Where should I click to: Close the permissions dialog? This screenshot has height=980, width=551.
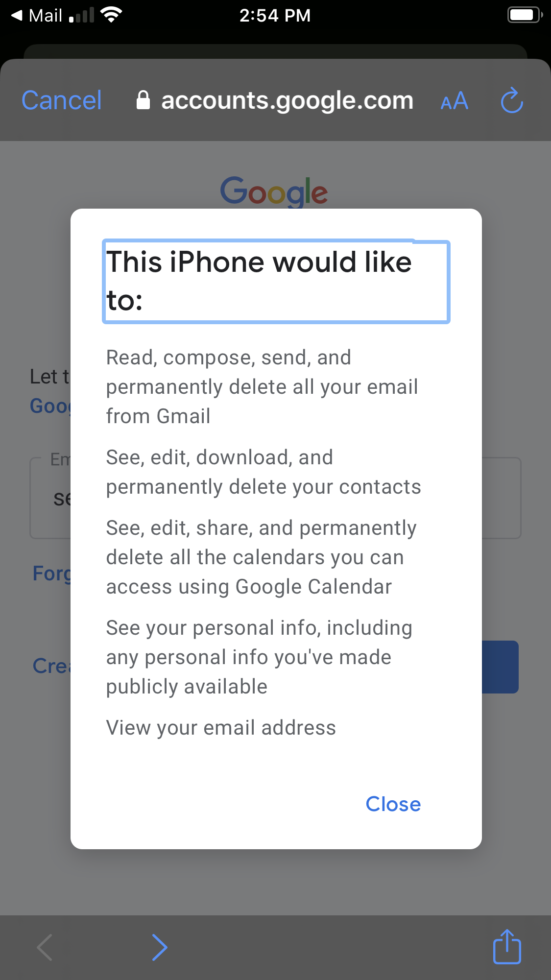[x=393, y=804]
